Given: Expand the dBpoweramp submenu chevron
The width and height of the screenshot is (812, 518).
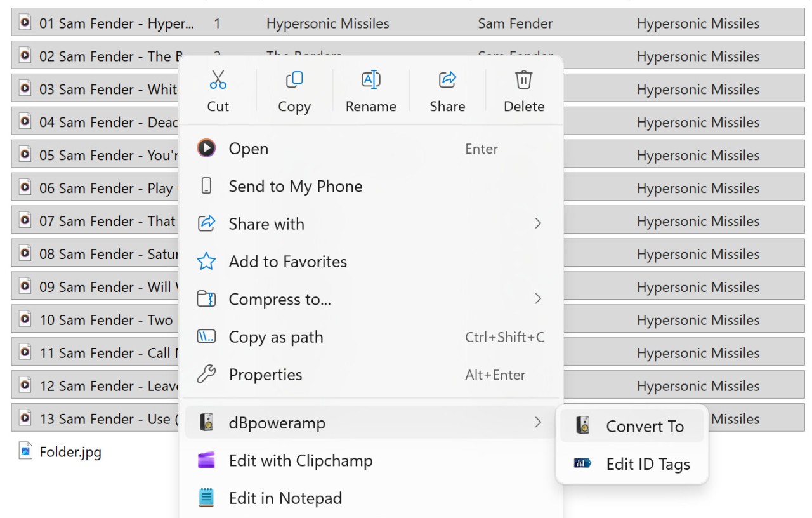Looking at the screenshot, I should (538, 423).
